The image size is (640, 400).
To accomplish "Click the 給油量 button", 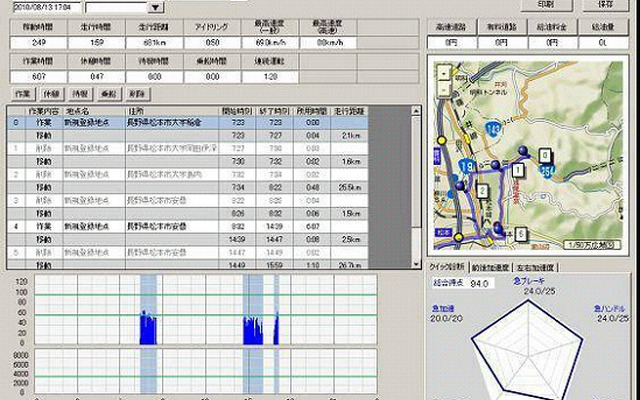I will tap(603, 27).
